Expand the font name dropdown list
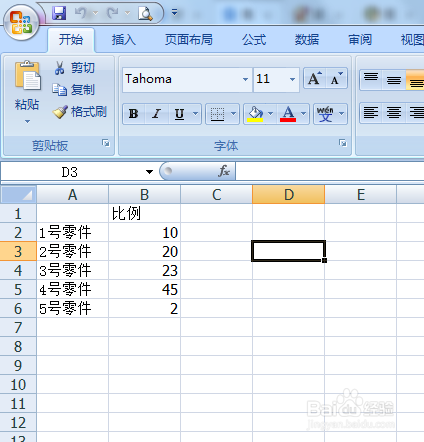The height and width of the screenshot is (442, 424). pyautogui.click(x=246, y=79)
